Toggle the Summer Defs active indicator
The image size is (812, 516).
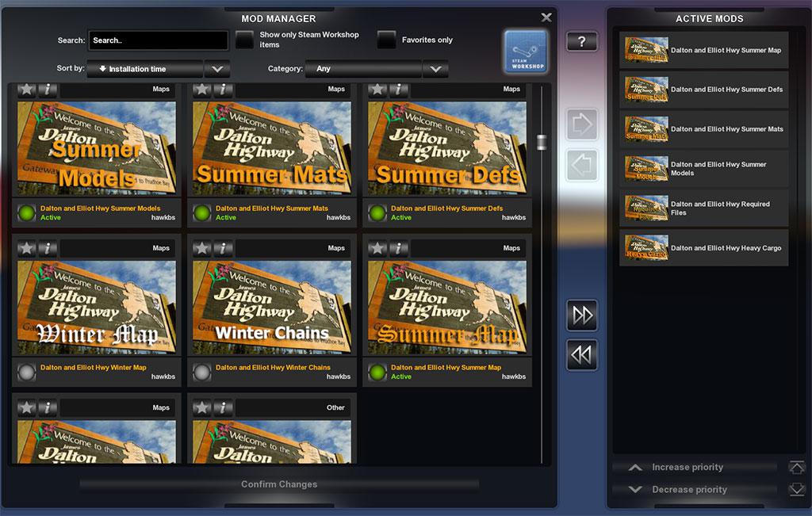pyautogui.click(x=377, y=212)
